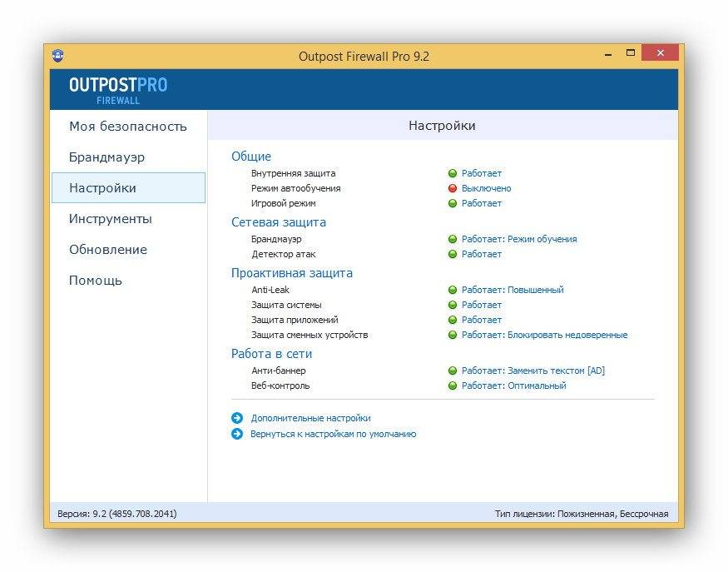Toggle Внутренняя защита status Работает
This screenshot has width=728, height=572.
(x=482, y=173)
